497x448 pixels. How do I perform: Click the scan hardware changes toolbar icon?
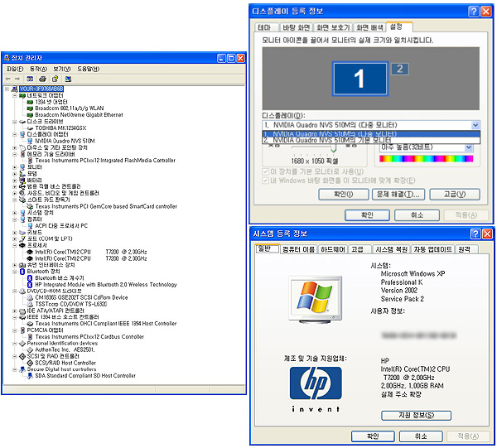pos(68,79)
